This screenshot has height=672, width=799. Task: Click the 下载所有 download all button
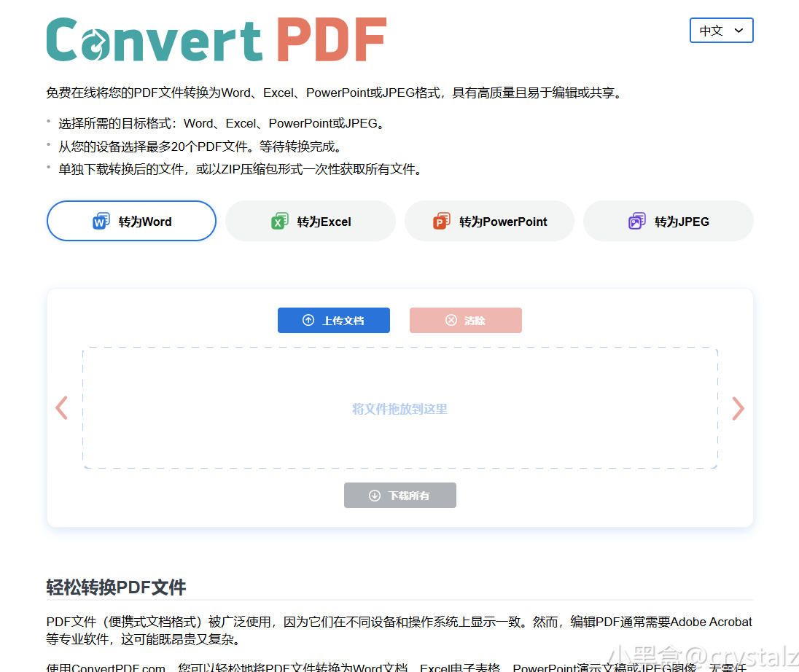(400, 495)
